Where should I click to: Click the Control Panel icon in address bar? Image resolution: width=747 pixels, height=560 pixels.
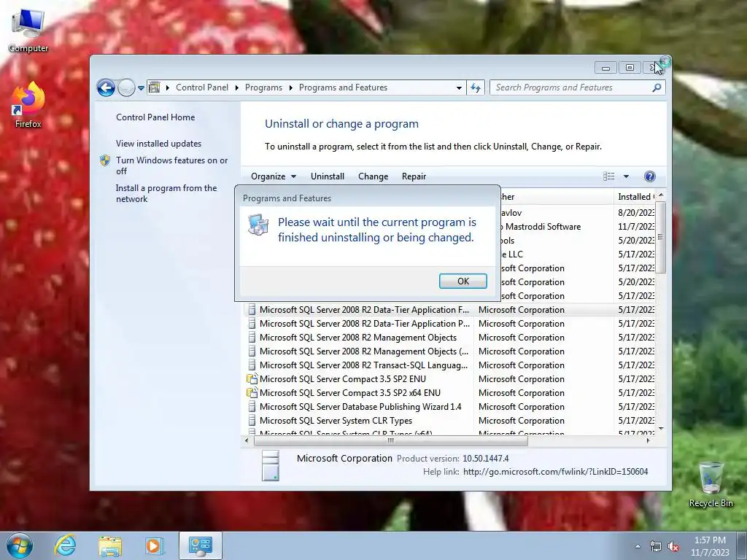pos(155,87)
